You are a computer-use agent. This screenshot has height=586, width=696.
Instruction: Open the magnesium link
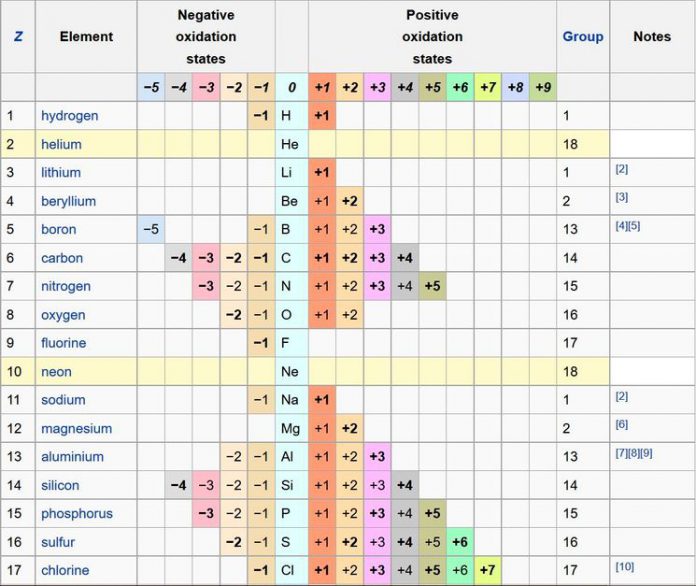[75, 428]
